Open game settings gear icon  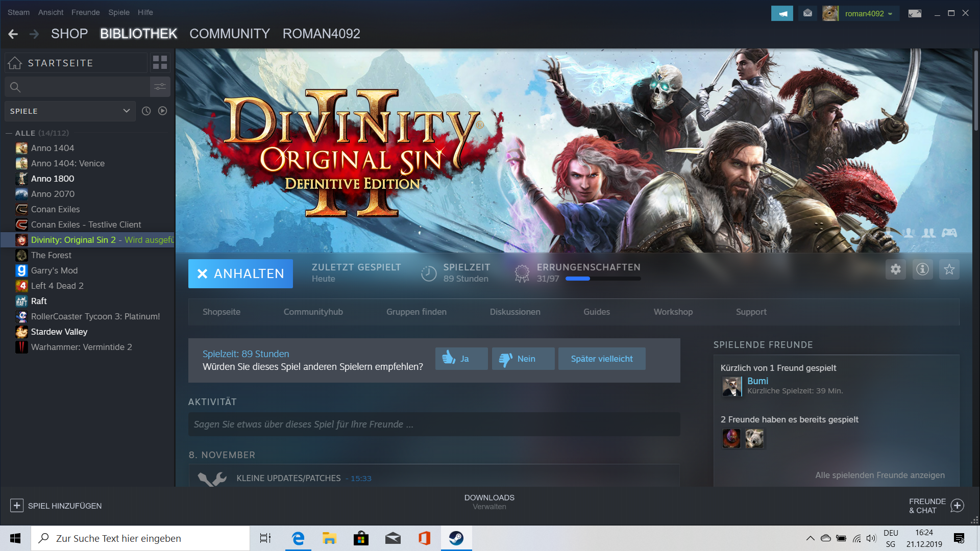click(896, 269)
